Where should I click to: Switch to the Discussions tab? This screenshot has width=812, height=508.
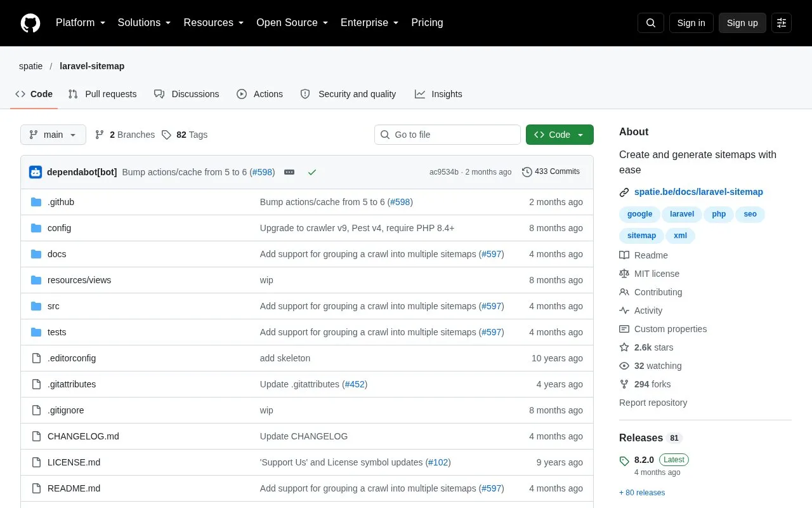pyautogui.click(x=187, y=94)
